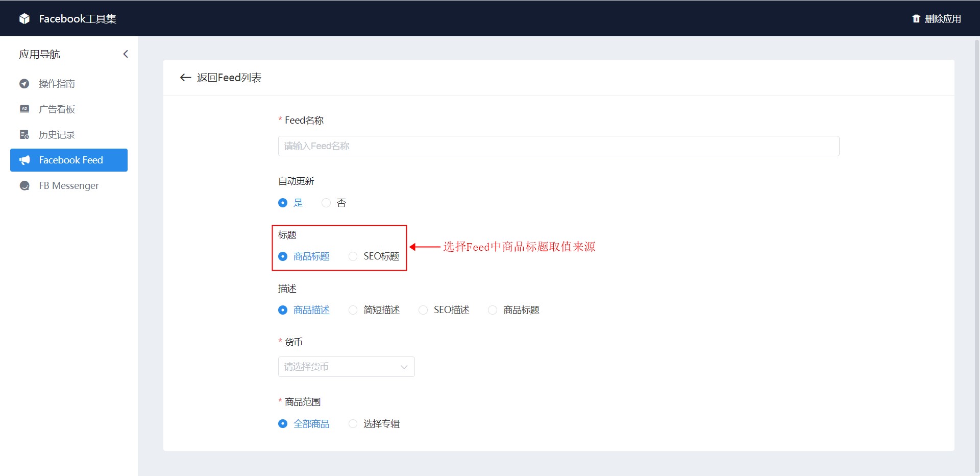Click the 广告看板 AD icon

pyautogui.click(x=24, y=109)
